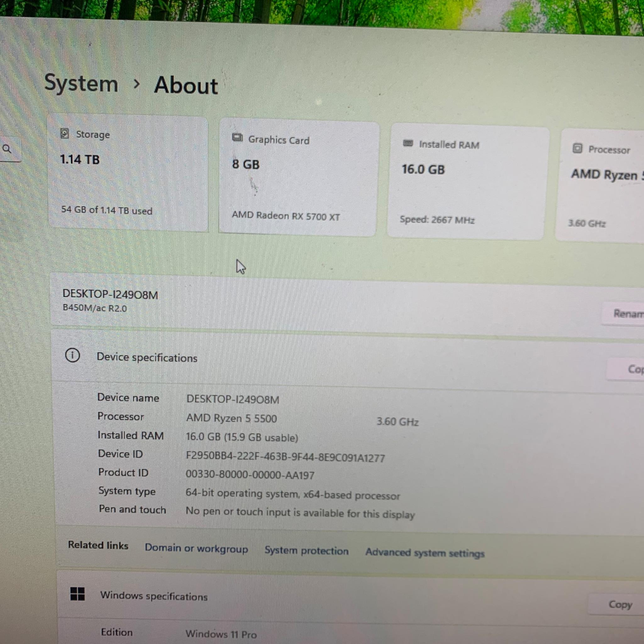This screenshot has height=644, width=644.
Task: Click the search magnifier icon
Action: click(7, 149)
